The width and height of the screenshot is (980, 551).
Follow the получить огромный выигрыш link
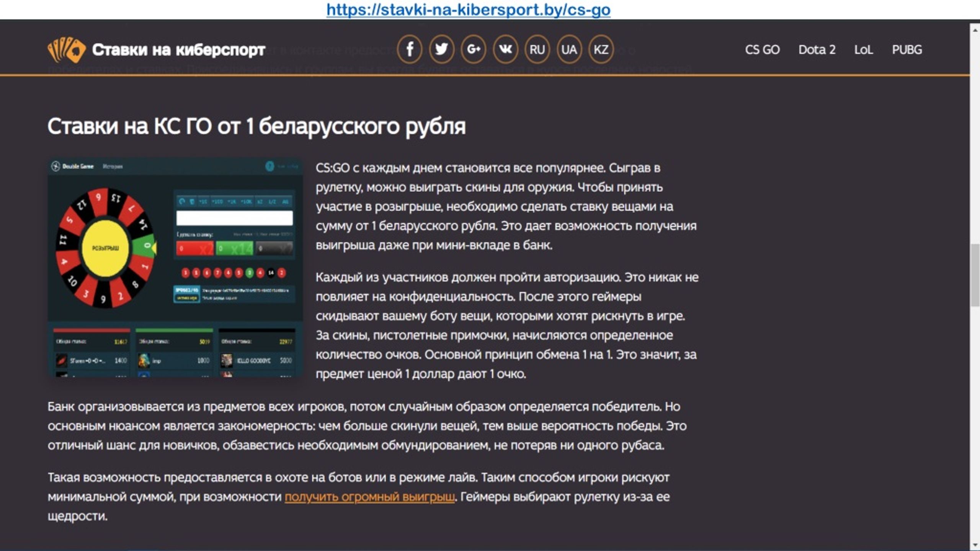(370, 497)
